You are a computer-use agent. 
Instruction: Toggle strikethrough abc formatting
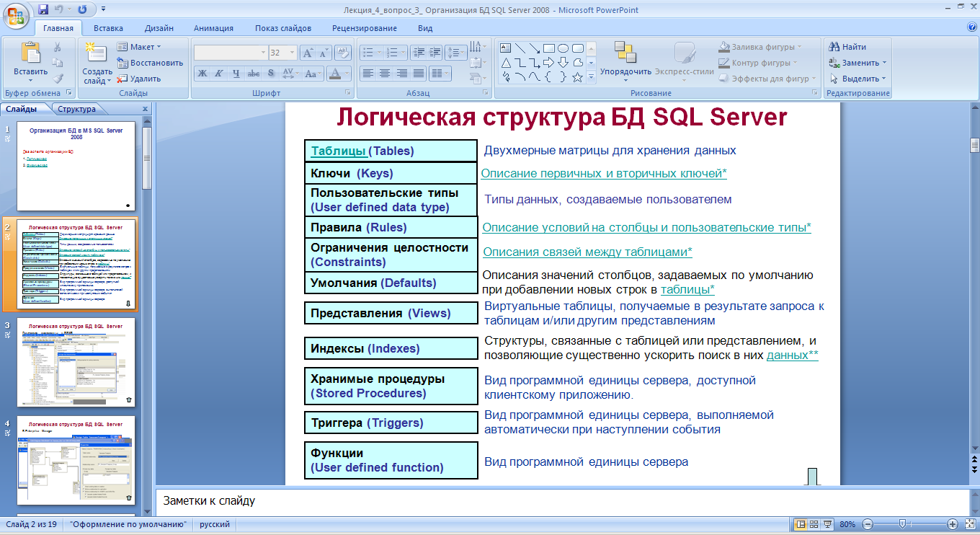253,74
